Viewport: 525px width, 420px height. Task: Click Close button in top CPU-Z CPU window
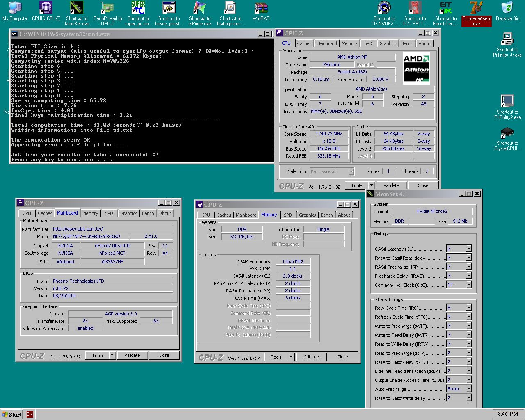(423, 185)
